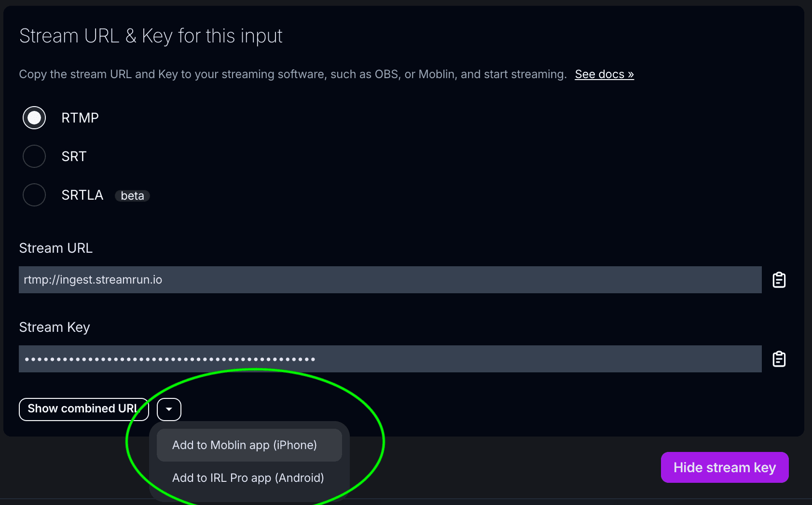Select the SRTLA protocol radio button
The height and width of the screenshot is (505, 812).
[x=34, y=194]
